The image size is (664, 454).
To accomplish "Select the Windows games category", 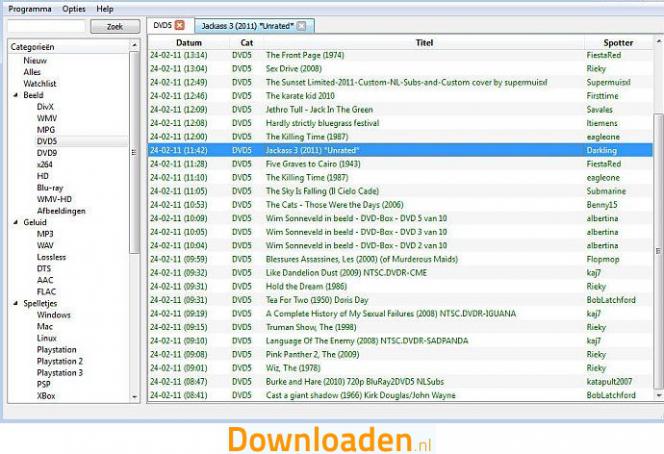I will tap(54, 315).
